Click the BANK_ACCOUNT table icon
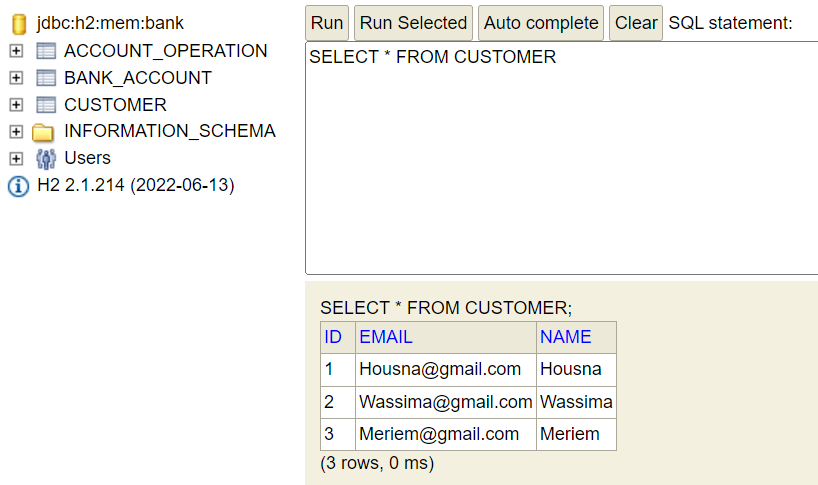The height and width of the screenshot is (485, 818). tap(46, 78)
